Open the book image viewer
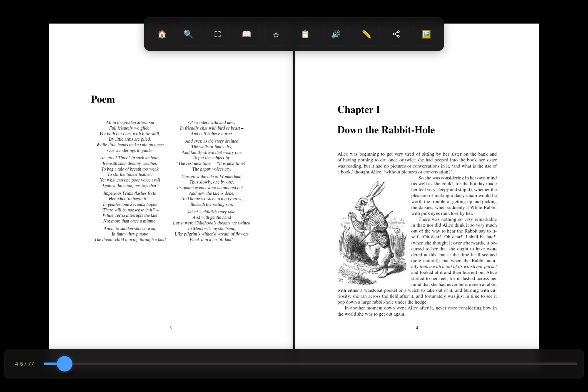588x392 pixels. click(x=426, y=34)
